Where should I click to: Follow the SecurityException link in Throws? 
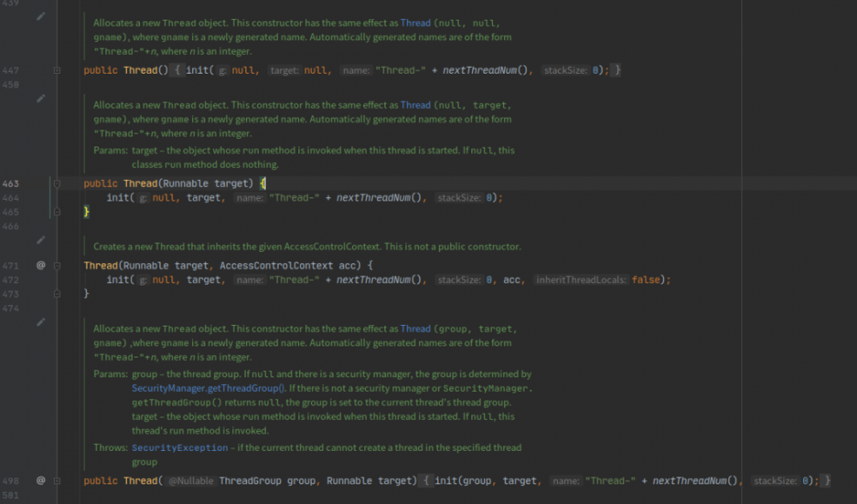(180, 447)
